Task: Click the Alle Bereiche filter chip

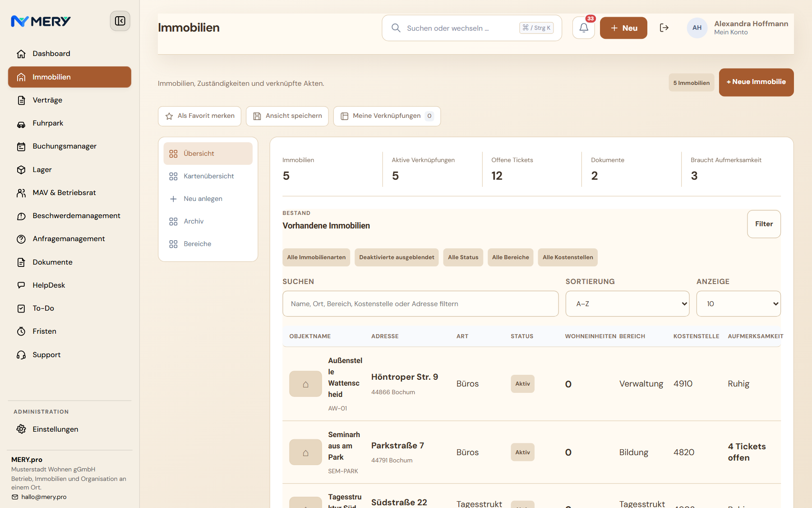Action: [x=510, y=257]
